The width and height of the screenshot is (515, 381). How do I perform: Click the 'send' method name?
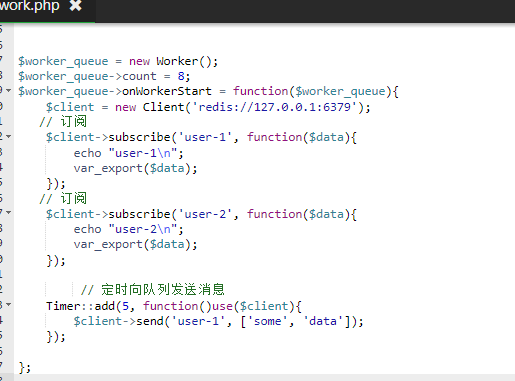pyautogui.click(x=150, y=321)
